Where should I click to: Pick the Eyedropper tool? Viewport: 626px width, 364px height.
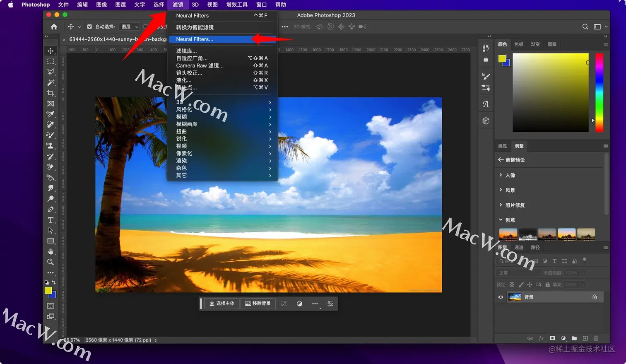(51, 114)
